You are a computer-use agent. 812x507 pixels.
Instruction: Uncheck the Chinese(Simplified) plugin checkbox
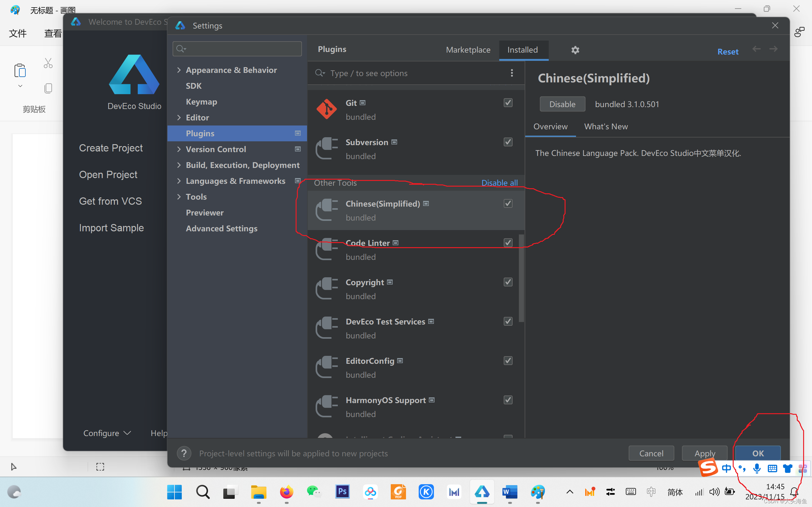pos(508,203)
